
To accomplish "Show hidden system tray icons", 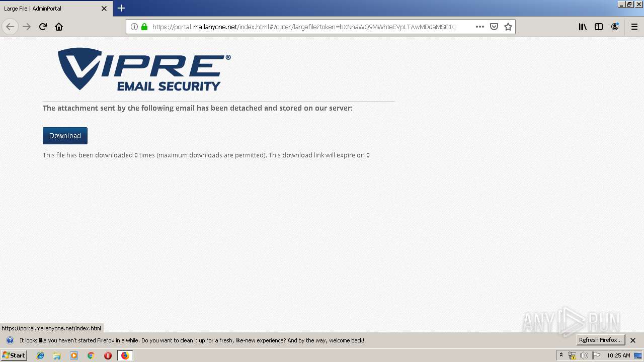I will tap(561, 355).
